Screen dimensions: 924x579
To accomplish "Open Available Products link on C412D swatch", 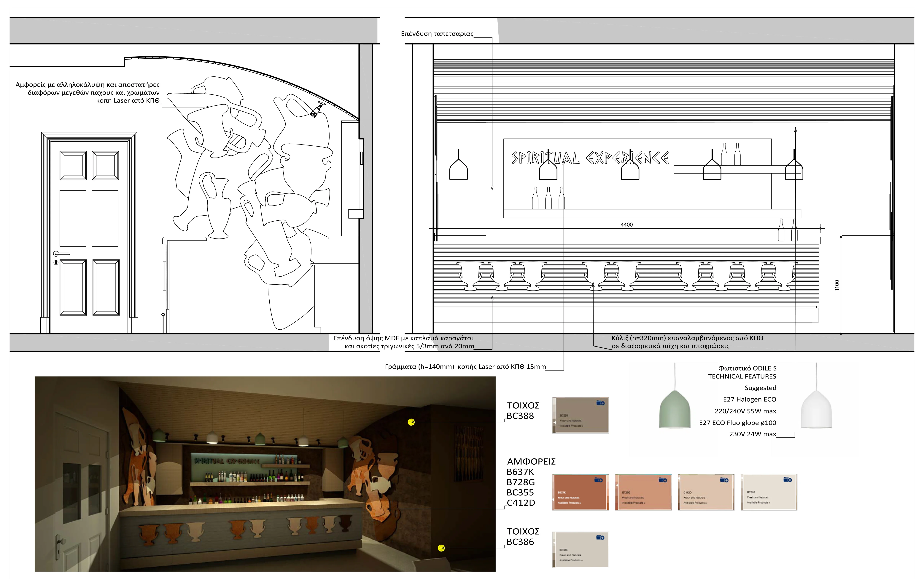I will tap(695, 503).
